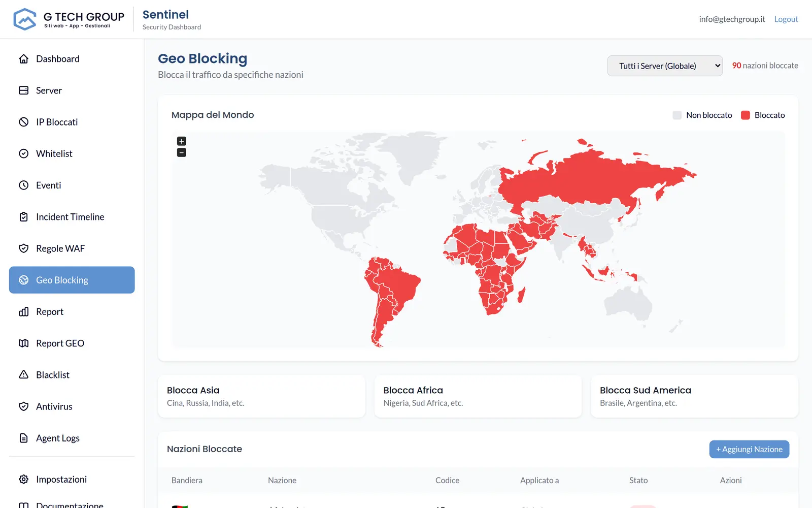Screen dimensions: 812x508
Task: Click the Antivirus shield icon
Action: (x=24, y=406)
